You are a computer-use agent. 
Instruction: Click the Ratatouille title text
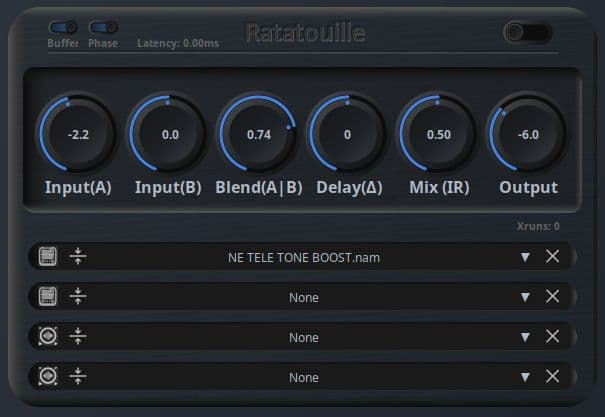click(x=306, y=33)
